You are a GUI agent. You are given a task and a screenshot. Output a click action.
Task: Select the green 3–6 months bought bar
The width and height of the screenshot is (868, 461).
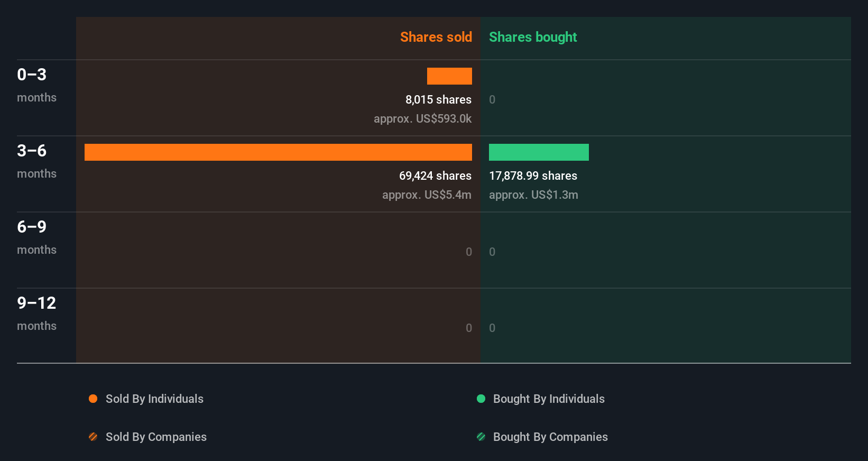[539, 152]
